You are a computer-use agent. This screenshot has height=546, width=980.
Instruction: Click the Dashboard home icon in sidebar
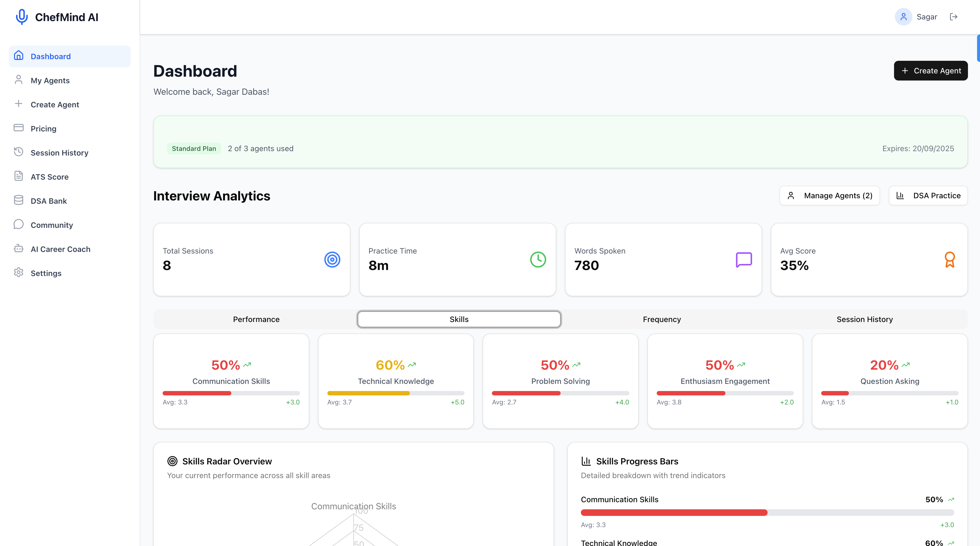[19, 56]
